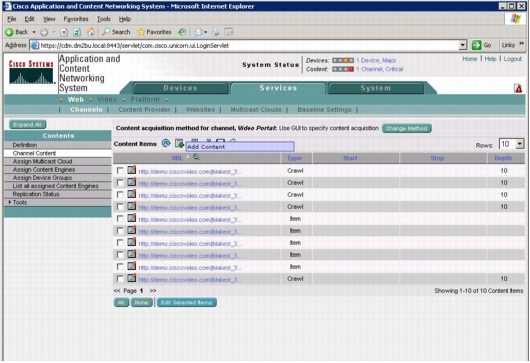This screenshot has height=363, width=530.
Task: Select the Platform sub-tab
Action: (x=145, y=99)
